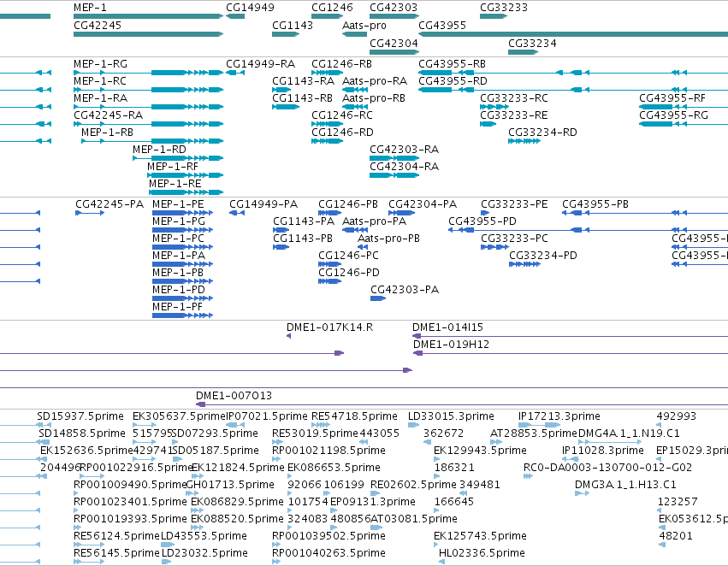This screenshot has width=728, height=566.
Task: Select transcript CG1143-RA
Action: pyautogui.click(x=281, y=90)
